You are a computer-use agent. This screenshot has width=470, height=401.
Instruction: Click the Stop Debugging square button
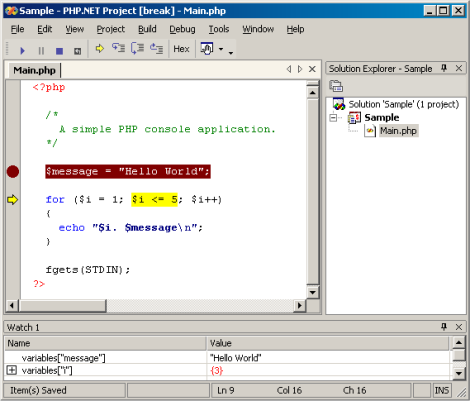coord(59,51)
